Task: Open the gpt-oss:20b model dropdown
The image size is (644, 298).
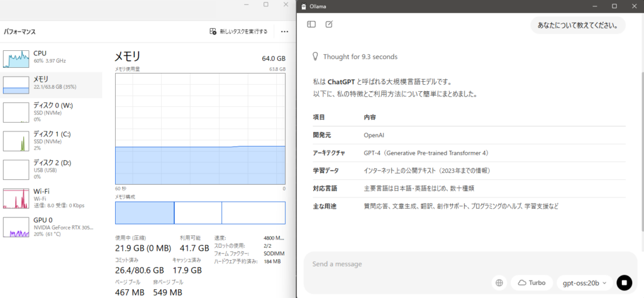Action: pos(584,282)
